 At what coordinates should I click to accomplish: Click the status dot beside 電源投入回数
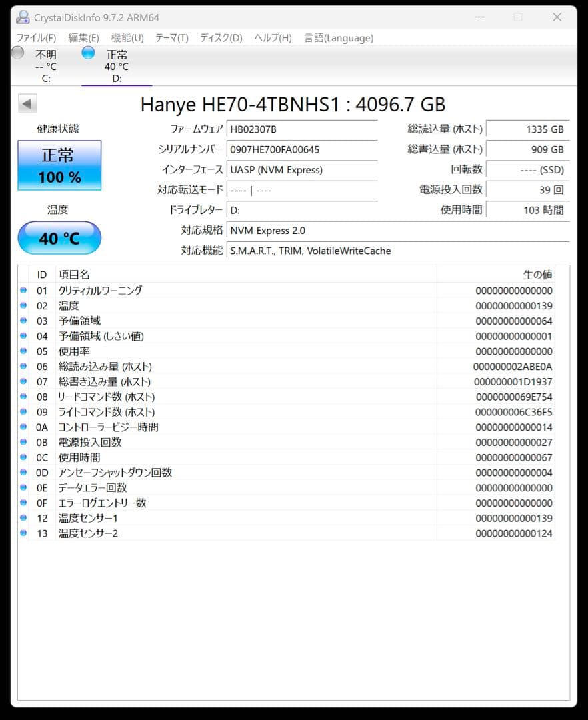coord(23,442)
